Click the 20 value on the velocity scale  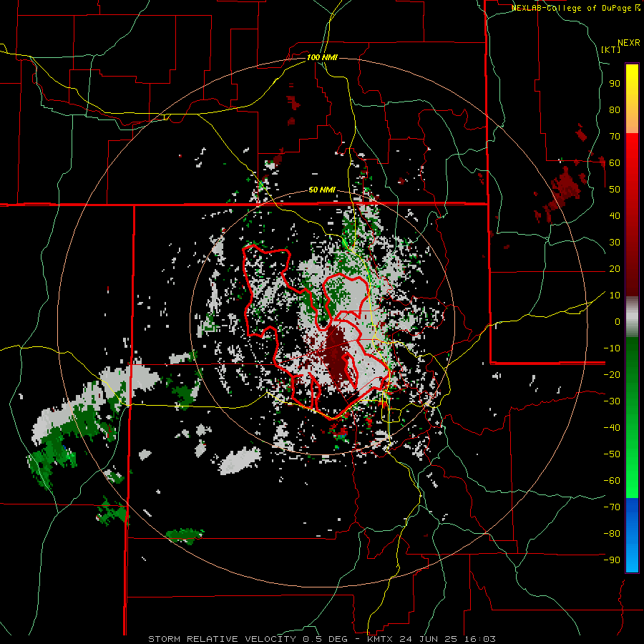(615, 268)
